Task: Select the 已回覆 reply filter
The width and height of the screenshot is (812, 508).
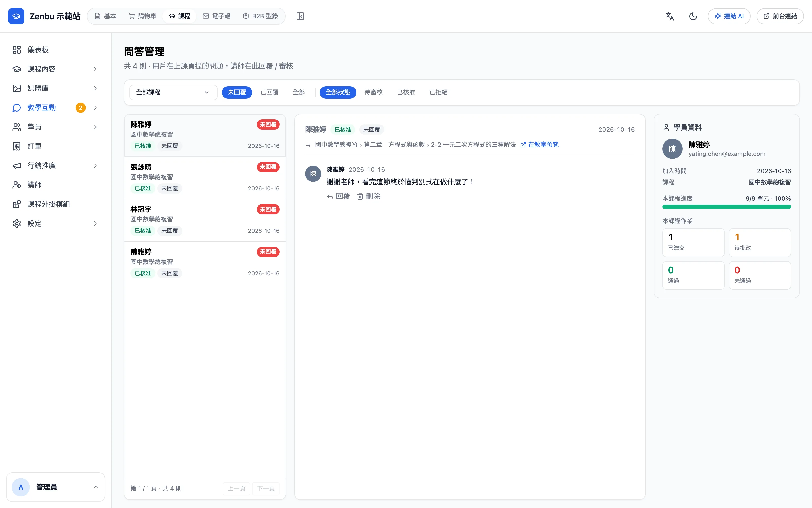Action: [269, 92]
